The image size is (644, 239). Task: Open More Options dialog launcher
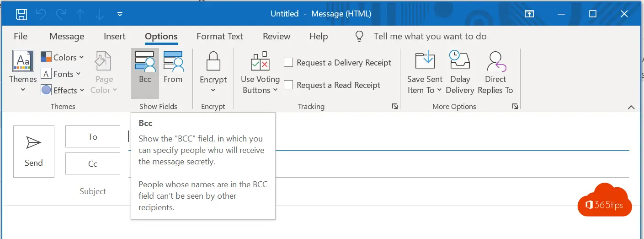tap(515, 106)
